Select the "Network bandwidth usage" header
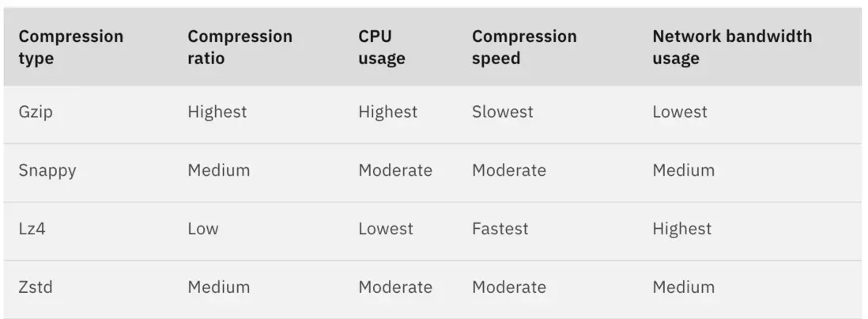Image resolution: width=868 pixels, height=319 pixels. tap(731, 47)
